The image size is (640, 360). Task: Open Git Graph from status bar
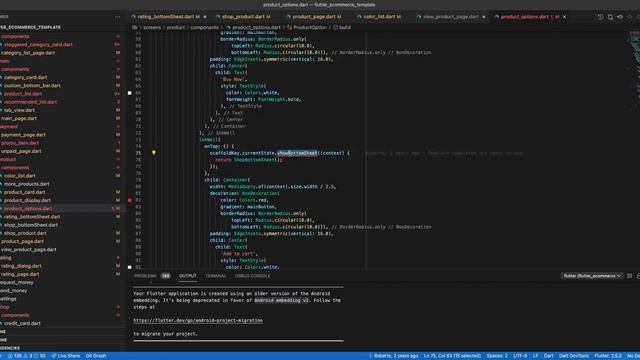point(96,356)
